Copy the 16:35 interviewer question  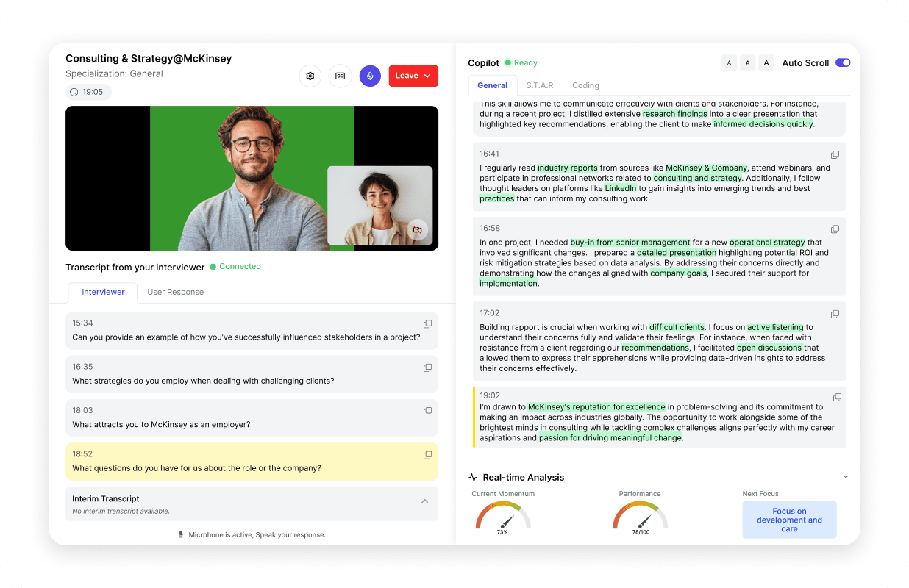point(427,367)
